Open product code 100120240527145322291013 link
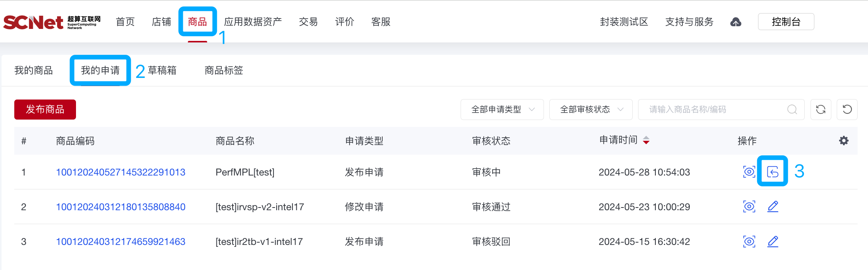The width and height of the screenshot is (868, 270). (121, 172)
